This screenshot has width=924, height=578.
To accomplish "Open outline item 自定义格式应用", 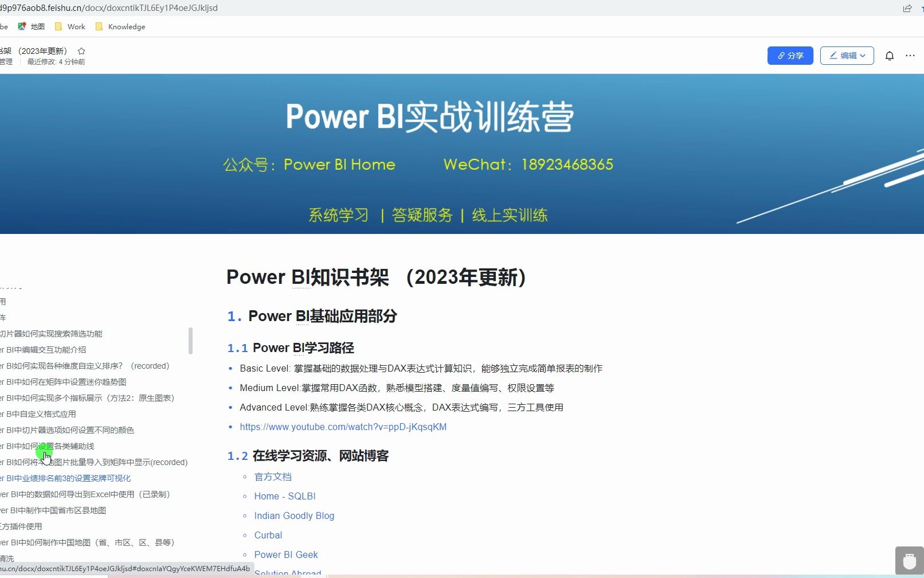I will point(38,414).
